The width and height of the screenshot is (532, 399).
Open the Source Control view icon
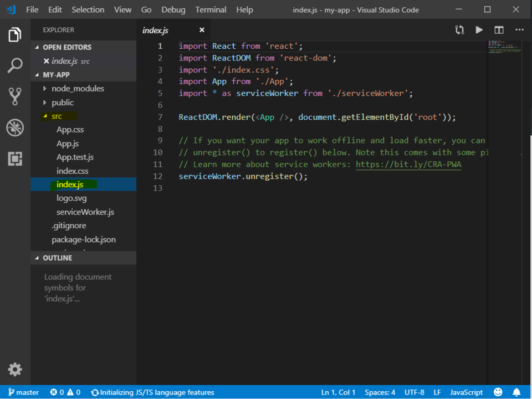[15, 96]
